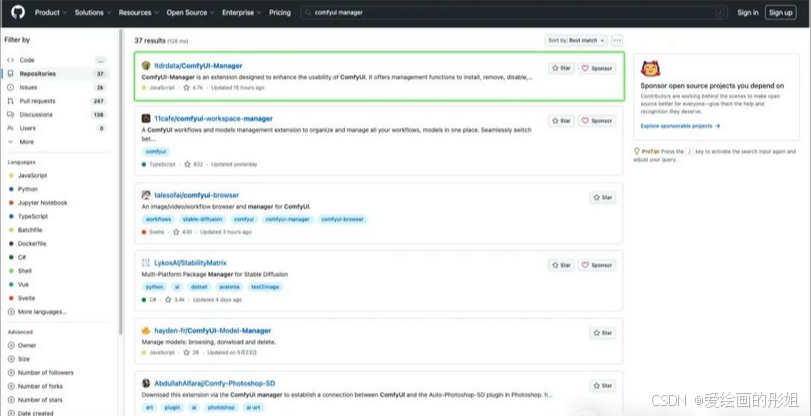Sponsor the 11cafe/comfyui-workspace-manager repository

597,121
